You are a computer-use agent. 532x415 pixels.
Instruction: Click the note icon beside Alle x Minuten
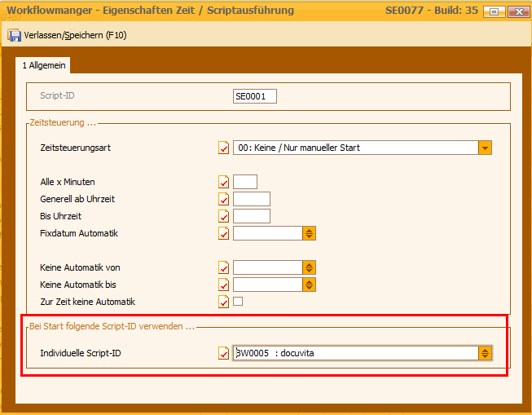(x=223, y=182)
